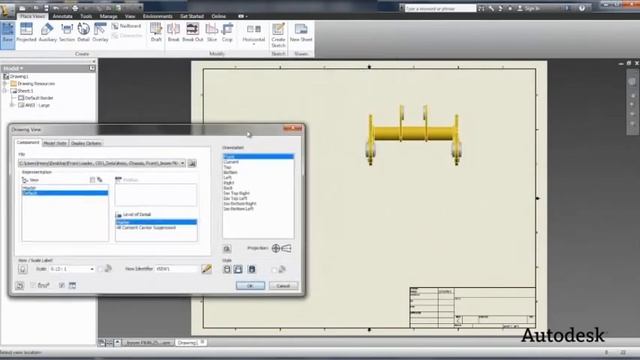Expand the Drawing Resources tree node
The image size is (640, 360).
pos(5,83)
